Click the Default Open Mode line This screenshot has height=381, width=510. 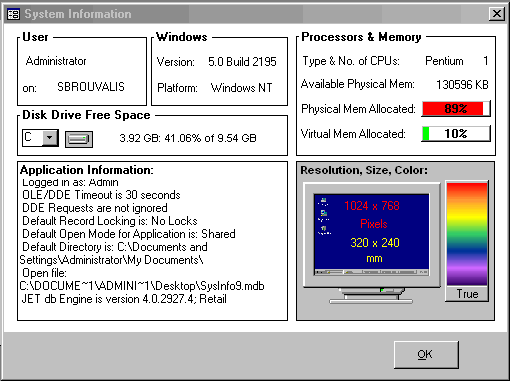pyautogui.click(x=129, y=234)
